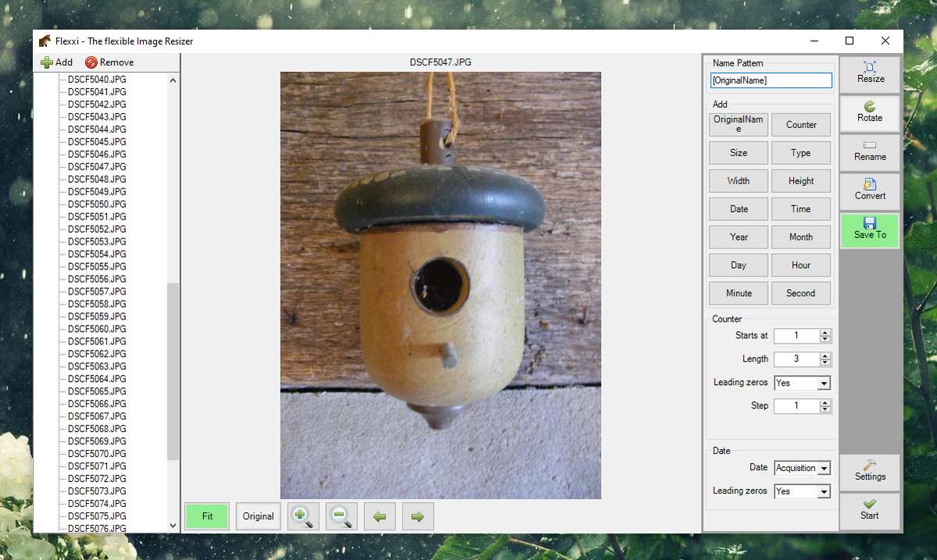Decrease the Starts at value
Screen dimensions: 937x560
coord(825,340)
